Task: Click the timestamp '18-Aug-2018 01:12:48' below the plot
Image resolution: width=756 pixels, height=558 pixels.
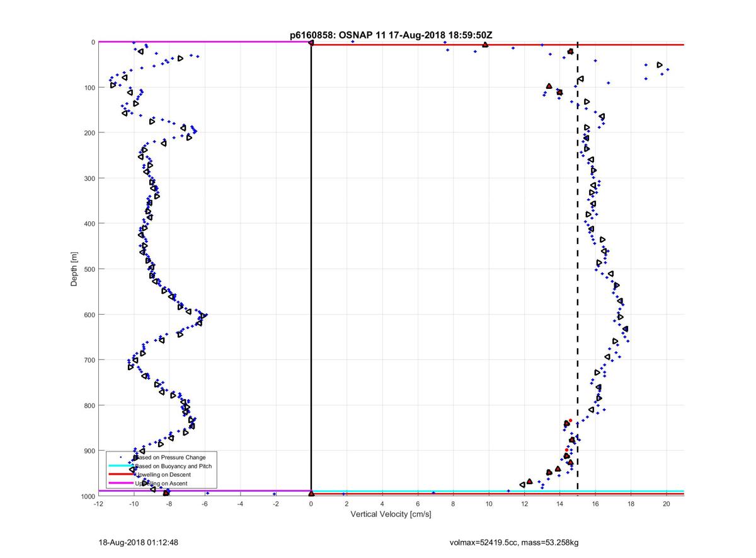Action: click(x=139, y=542)
